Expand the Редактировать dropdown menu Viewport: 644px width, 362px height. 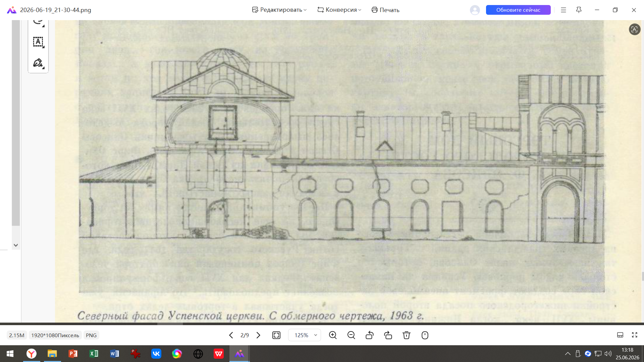[x=279, y=10]
